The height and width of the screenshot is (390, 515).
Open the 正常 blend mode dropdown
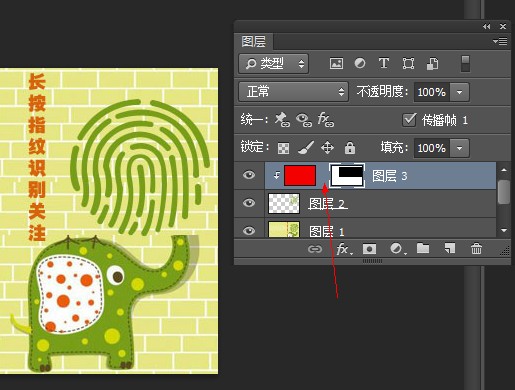[293, 92]
